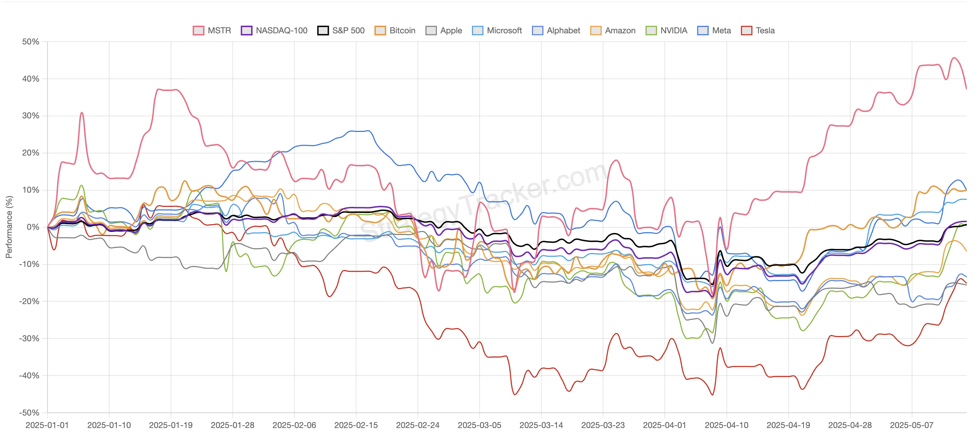
Task: Click the 50% performance axis label
Action: point(31,42)
